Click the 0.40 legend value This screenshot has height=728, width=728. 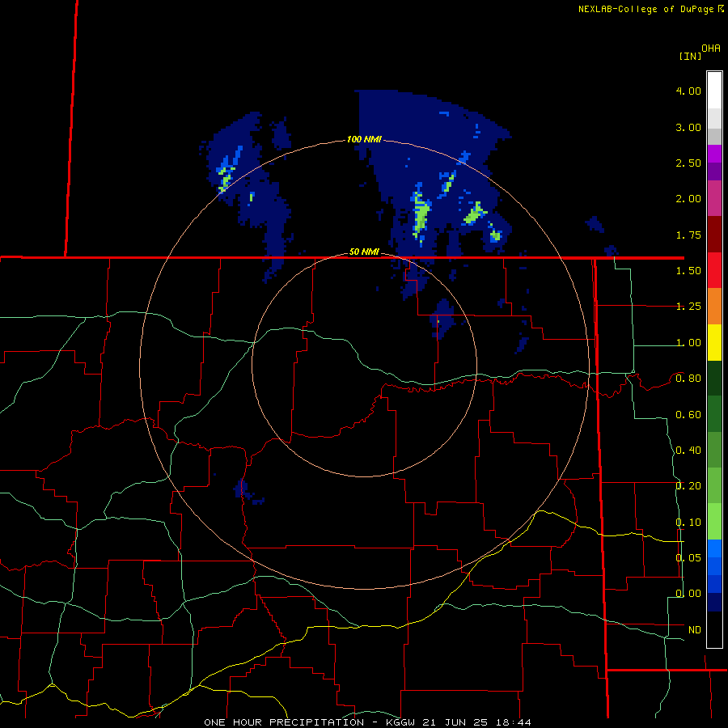688,451
